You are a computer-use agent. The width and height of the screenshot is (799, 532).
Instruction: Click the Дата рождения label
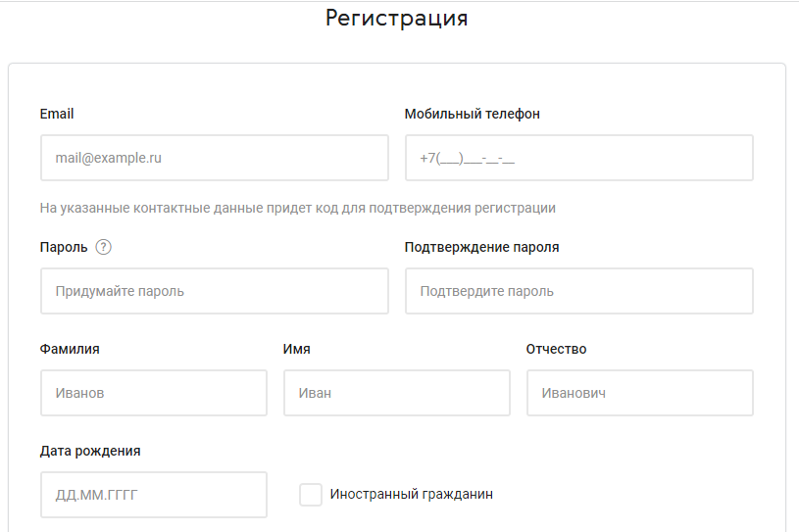(x=90, y=451)
